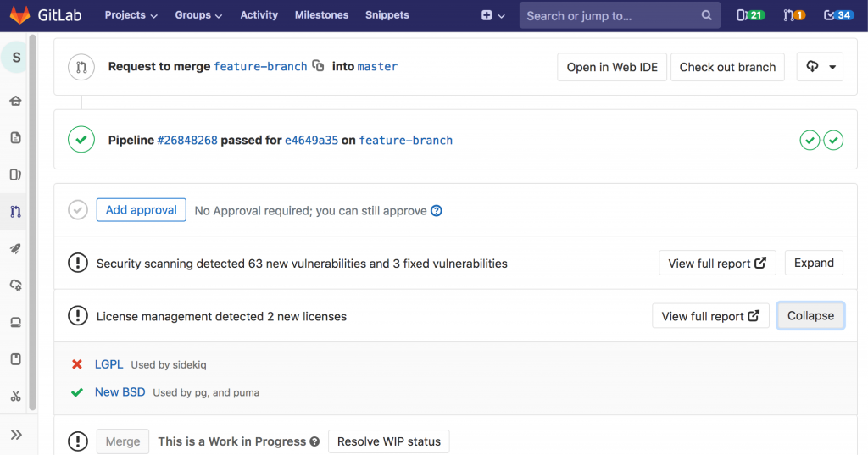This screenshot has height=455, width=868.
Task: Click the approval help question mark icon
Action: (x=437, y=211)
